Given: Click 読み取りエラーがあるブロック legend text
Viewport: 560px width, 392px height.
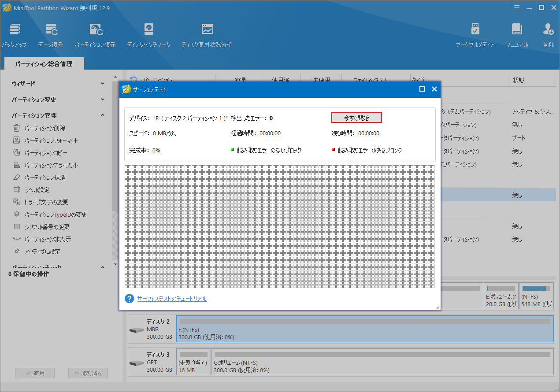Looking at the screenshot, I should point(370,150).
